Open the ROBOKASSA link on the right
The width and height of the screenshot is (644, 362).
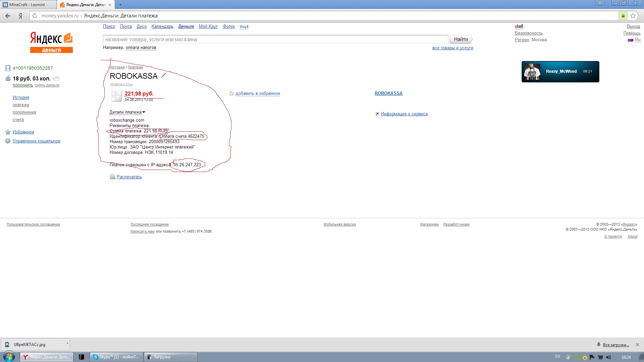pos(388,94)
